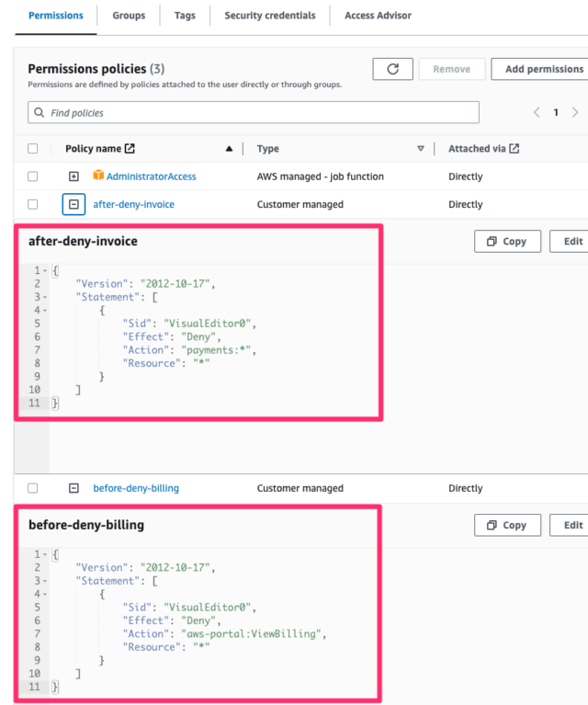Click the Add permissions button
This screenshot has width=588, height=705.
pyautogui.click(x=542, y=69)
